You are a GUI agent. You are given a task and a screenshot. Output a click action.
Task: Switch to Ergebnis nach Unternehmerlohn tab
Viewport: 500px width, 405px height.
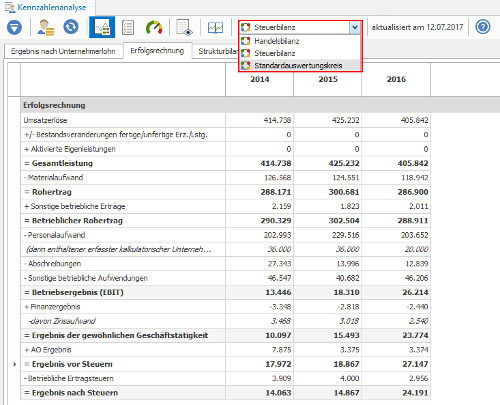click(x=63, y=51)
